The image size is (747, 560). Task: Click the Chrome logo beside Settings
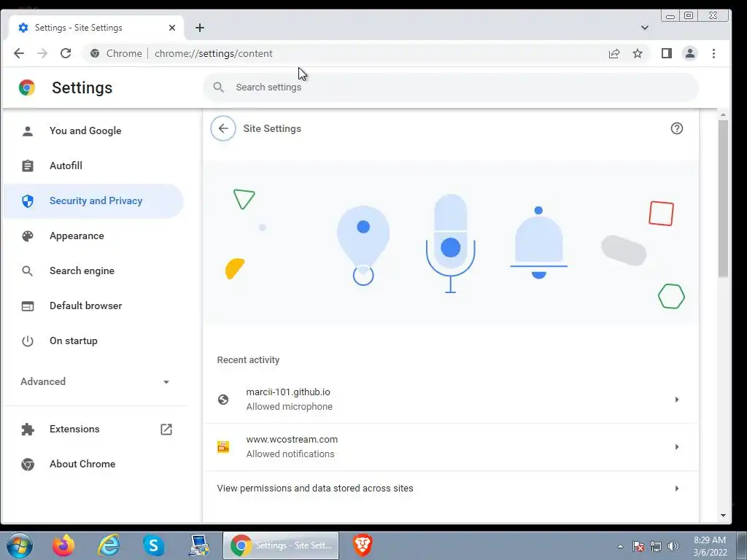(27, 87)
